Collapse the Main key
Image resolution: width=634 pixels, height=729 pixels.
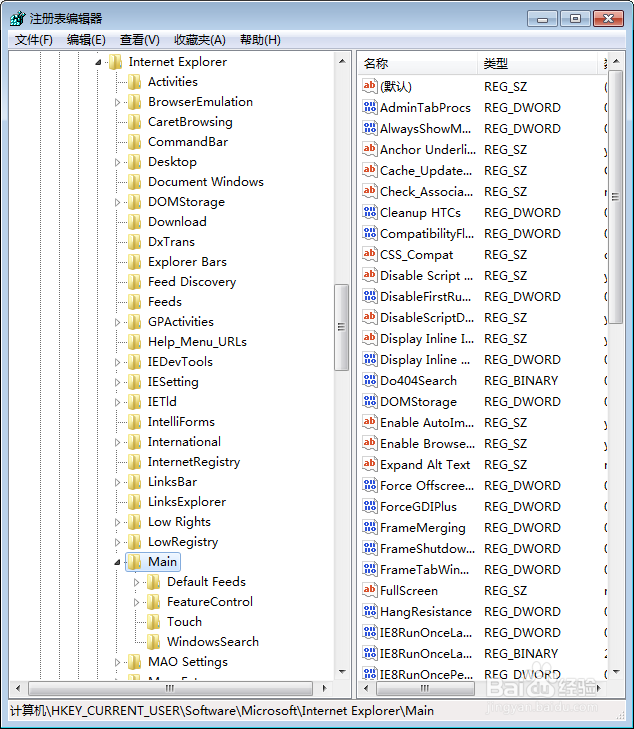tap(117, 562)
